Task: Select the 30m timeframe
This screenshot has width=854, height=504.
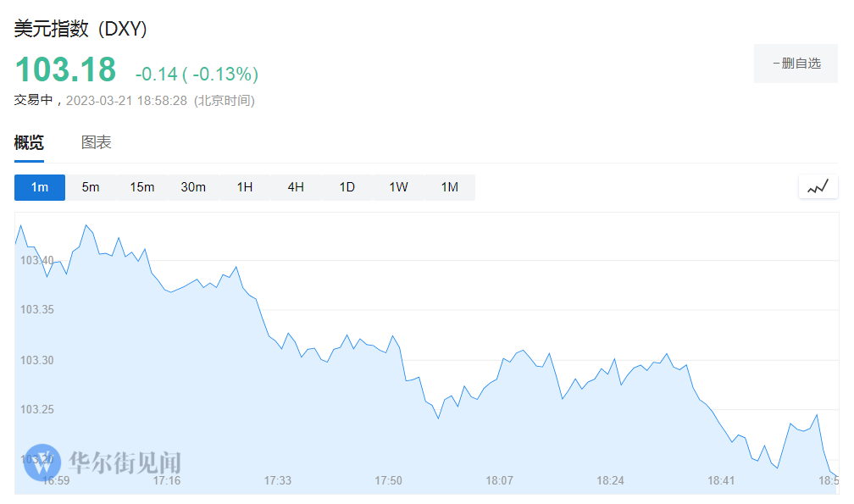Action: 193,187
